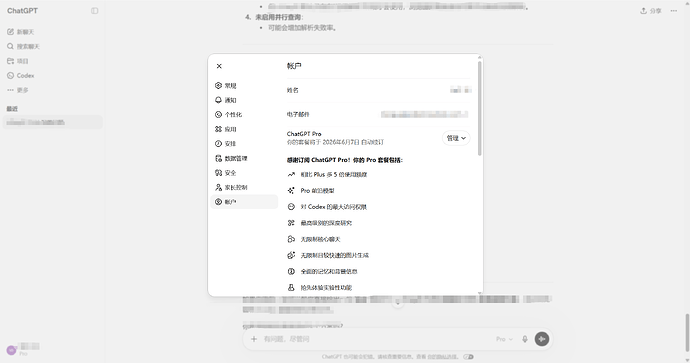Click the ChatGPT Pro plan name text

point(304,134)
